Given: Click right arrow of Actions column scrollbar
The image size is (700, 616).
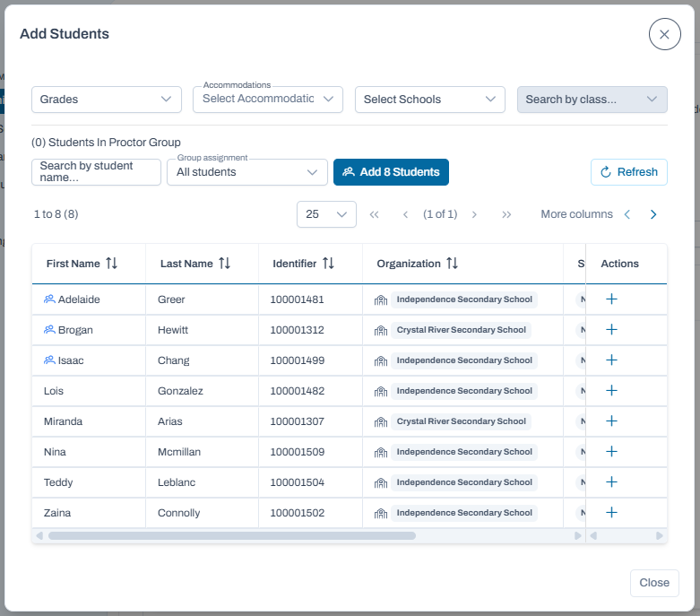Looking at the screenshot, I should tap(660, 535).
